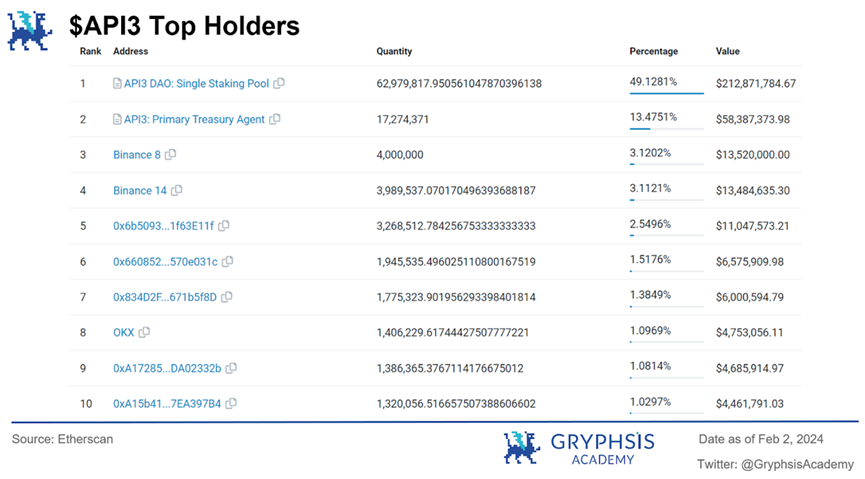
Task: Click copy icon next to API3: Primary Treasury Agent
Action: pyautogui.click(x=275, y=119)
